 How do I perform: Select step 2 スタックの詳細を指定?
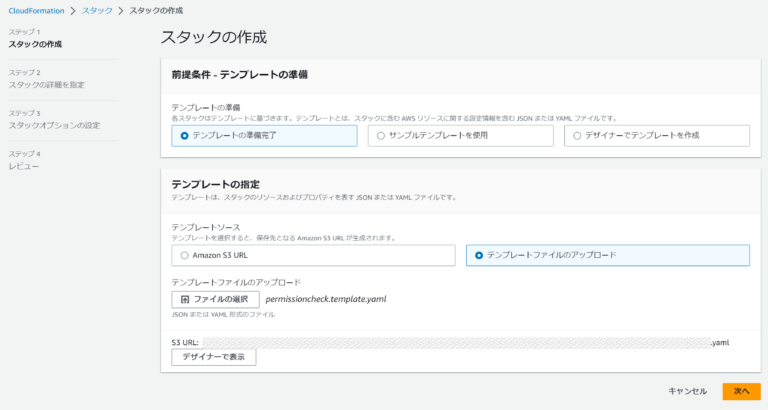point(47,85)
